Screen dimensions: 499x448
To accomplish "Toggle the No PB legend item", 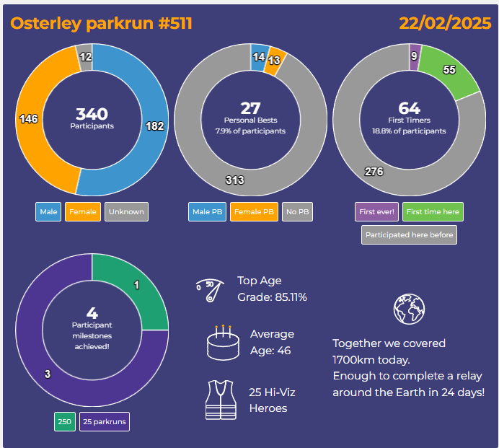I will (297, 212).
